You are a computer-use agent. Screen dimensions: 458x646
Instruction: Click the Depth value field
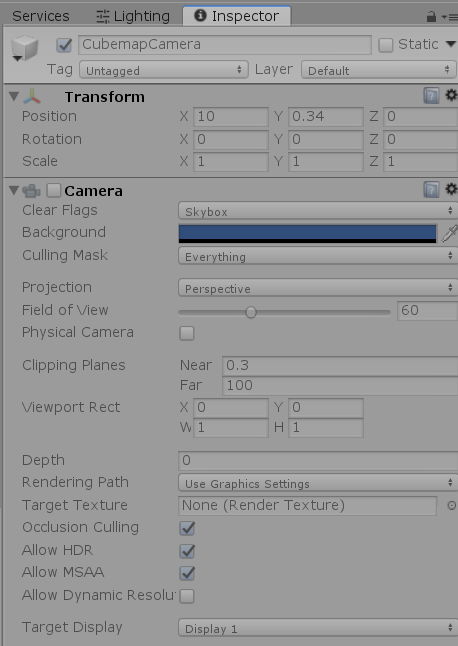(318, 461)
